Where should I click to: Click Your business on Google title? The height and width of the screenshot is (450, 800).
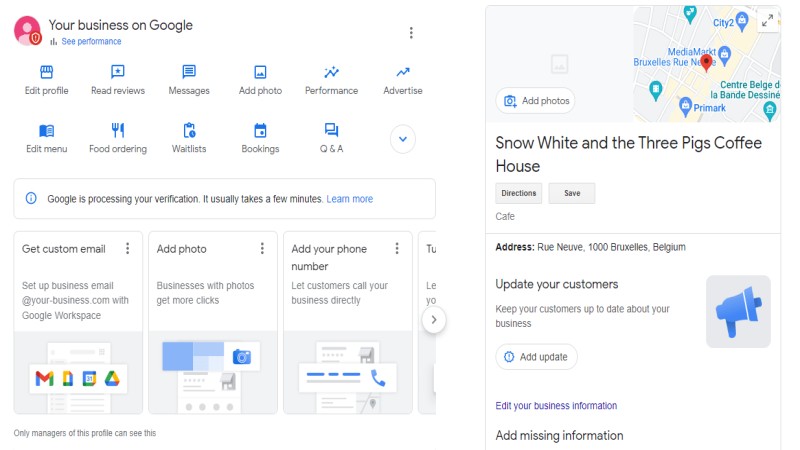(120, 25)
